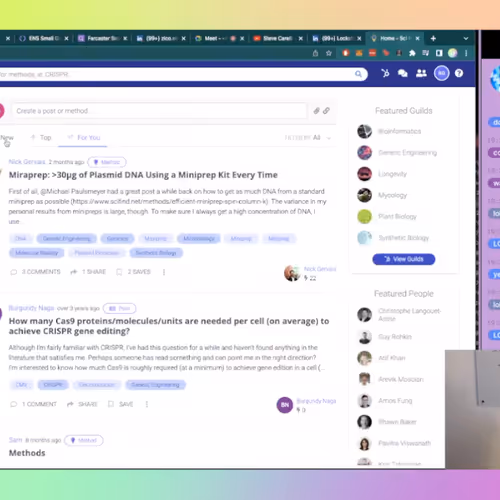Open Miraprep Plasmid DNA post title
500x500 pixels.
pyautogui.click(x=143, y=175)
